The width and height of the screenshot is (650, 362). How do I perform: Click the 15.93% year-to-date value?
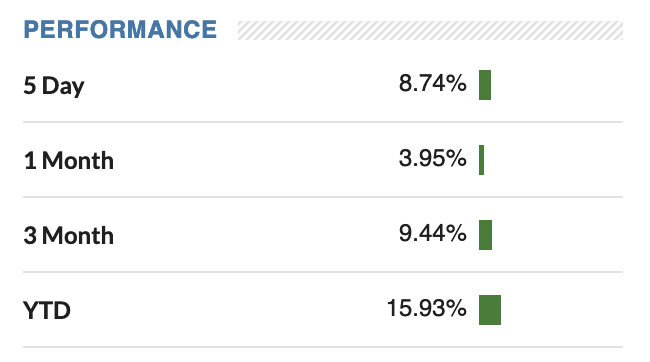(426, 308)
